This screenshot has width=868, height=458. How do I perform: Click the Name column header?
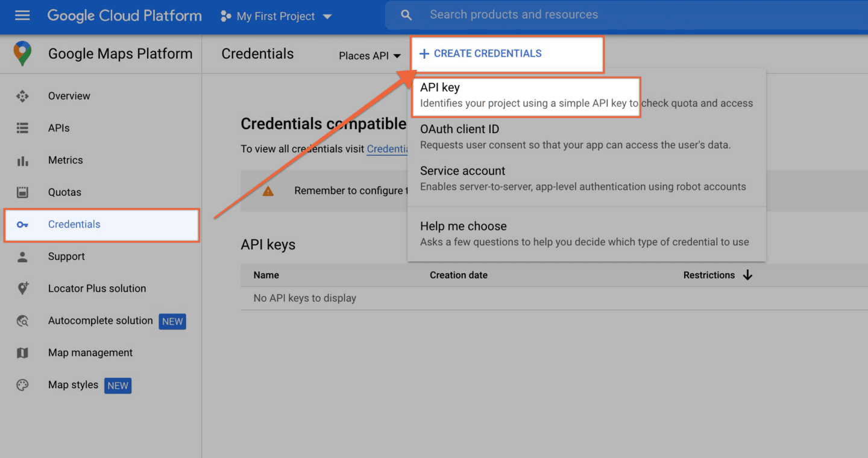click(x=266, y=275)
